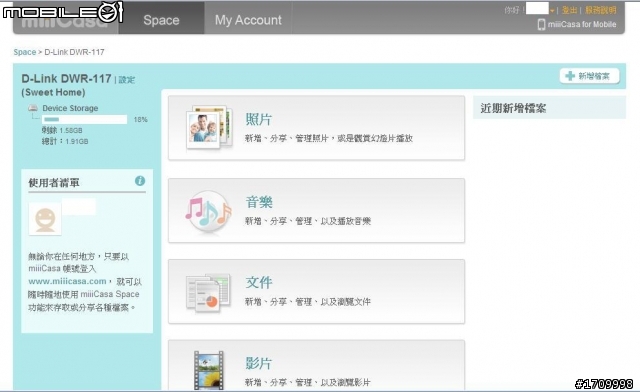Click the Space breadcrumb link
The image size is (640, 392).
(x=24, y=52)
